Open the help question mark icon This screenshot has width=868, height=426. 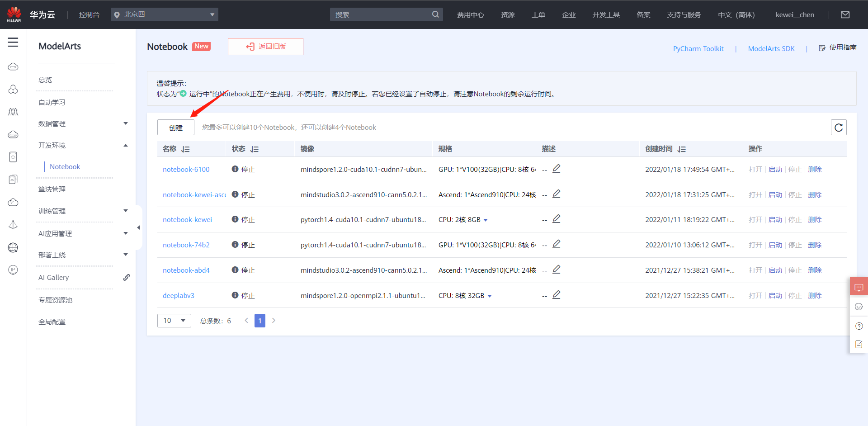(x=859, y=326)
